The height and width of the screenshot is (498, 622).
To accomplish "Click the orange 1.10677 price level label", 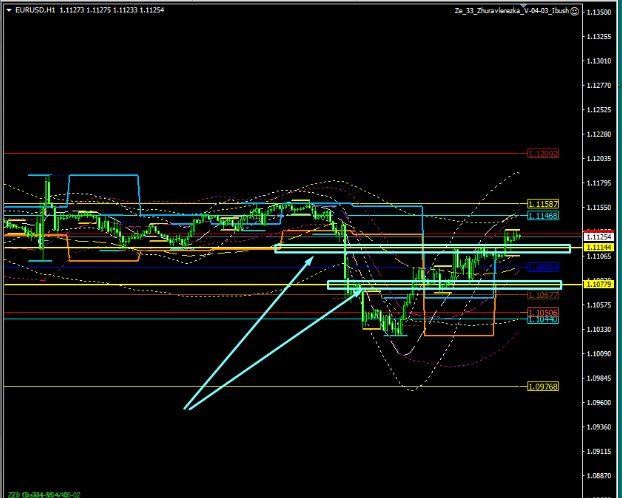I will pyautogui.click(x=542, y=296).
